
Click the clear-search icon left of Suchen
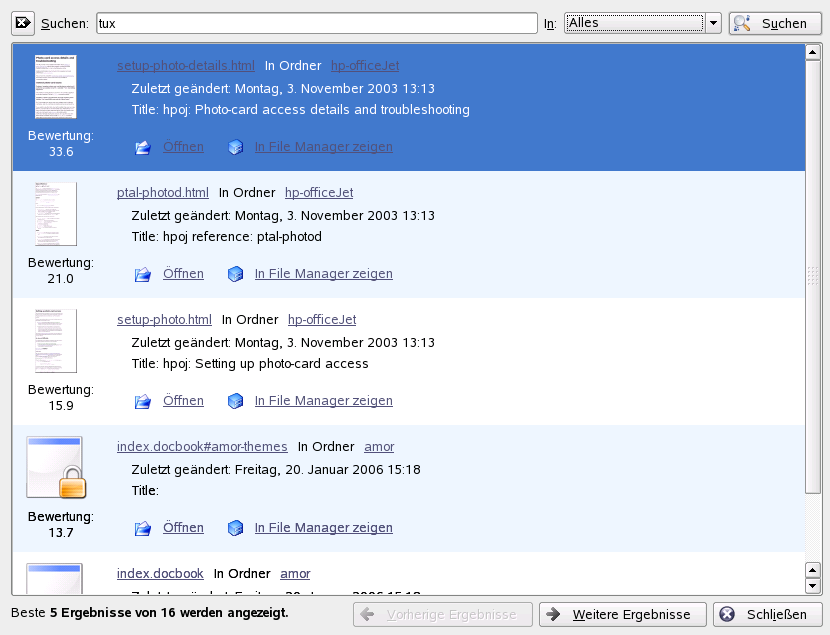point(23,24)
